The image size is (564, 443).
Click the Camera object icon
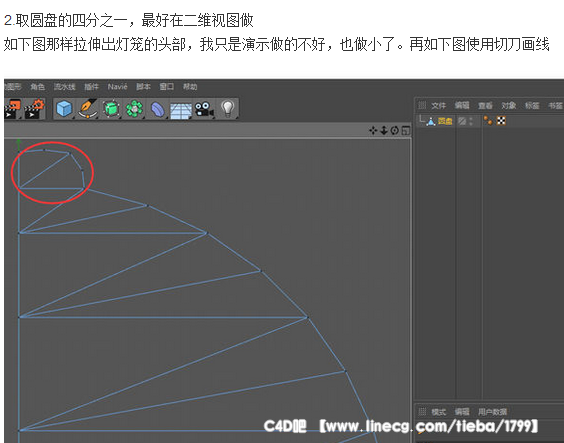204,109
